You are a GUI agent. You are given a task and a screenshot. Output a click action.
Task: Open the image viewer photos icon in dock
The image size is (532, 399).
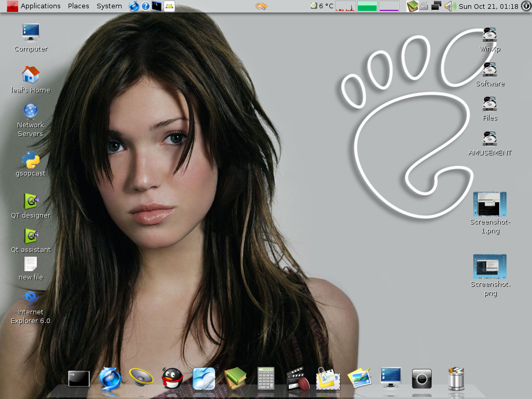360,378
